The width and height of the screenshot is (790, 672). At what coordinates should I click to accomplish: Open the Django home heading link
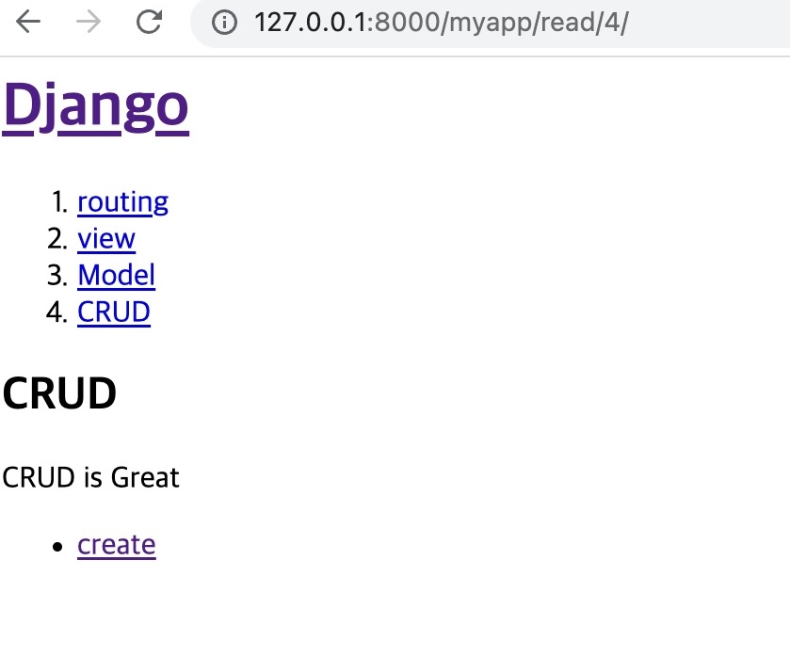click(x=96, y=106)
